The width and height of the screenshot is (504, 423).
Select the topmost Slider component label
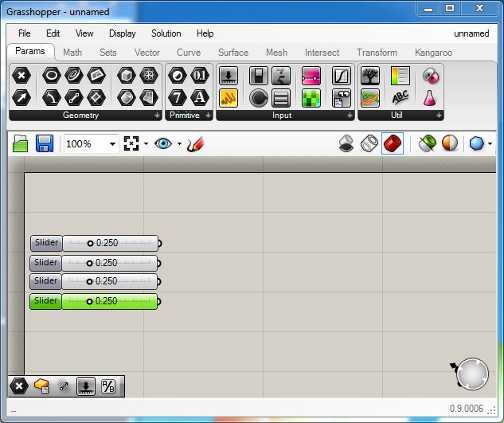pyautogui.click(x=46, y=243)
